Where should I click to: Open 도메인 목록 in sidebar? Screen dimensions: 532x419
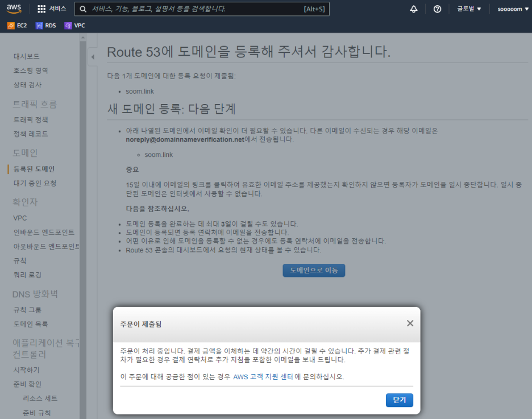pos(31,325)
